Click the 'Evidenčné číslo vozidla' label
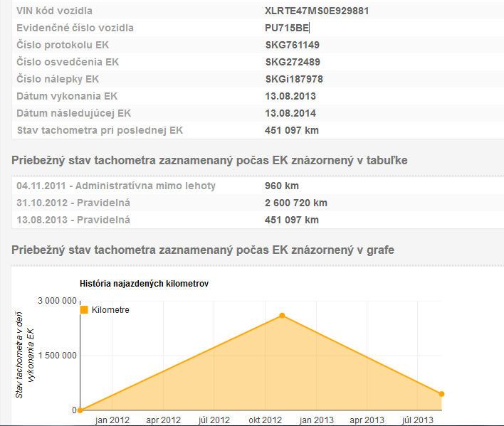 75,28
